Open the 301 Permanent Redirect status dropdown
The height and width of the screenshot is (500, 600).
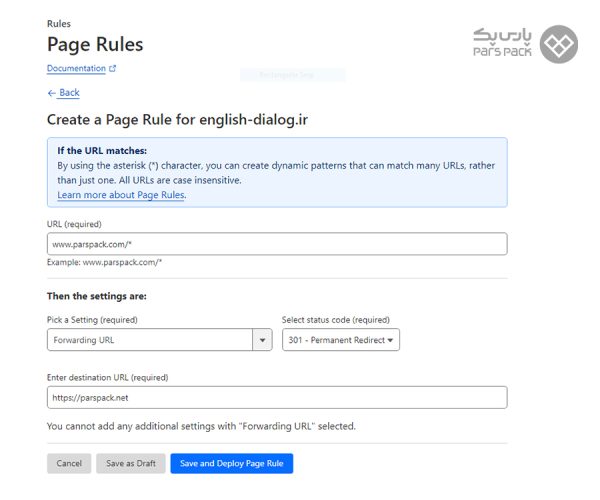pos(340,340)
